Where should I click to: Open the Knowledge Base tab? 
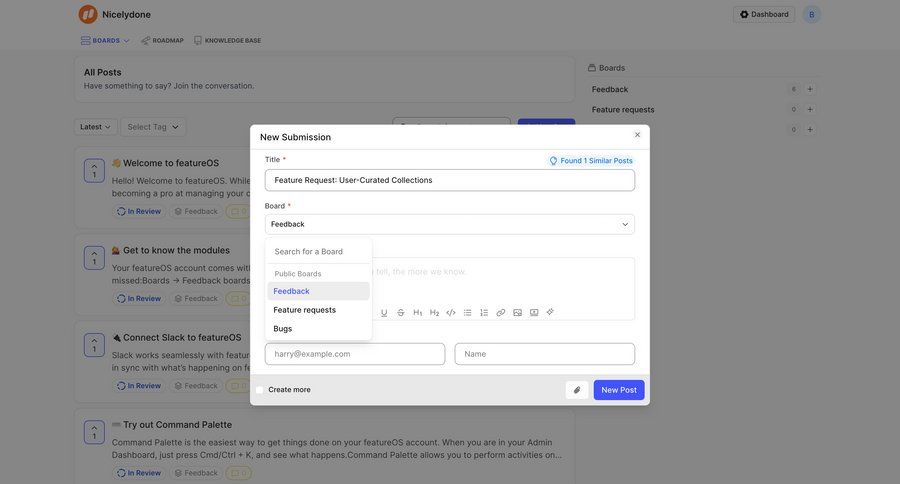[227, 41]
